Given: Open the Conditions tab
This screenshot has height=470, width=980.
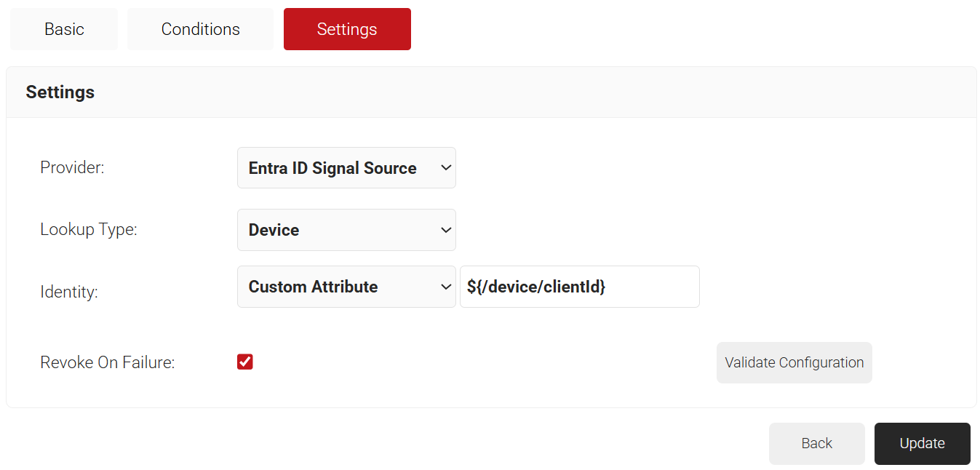Looking at the screenshot, I should tap(200, 29).
